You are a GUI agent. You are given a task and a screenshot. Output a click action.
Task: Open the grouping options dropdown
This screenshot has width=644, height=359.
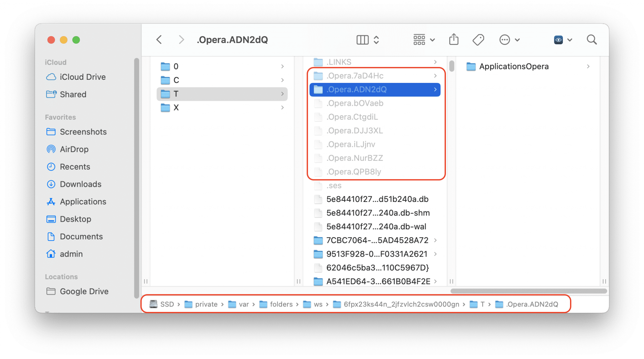[424, 40]
